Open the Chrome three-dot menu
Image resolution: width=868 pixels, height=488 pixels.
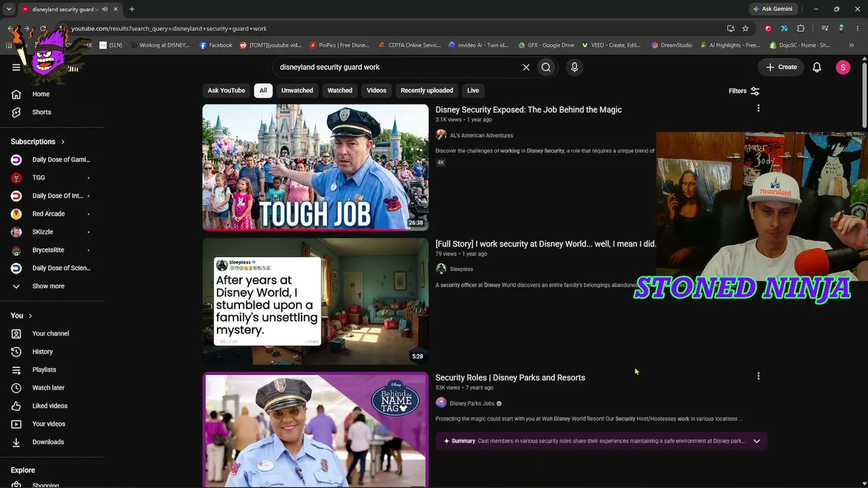click(x=856, y=28)
